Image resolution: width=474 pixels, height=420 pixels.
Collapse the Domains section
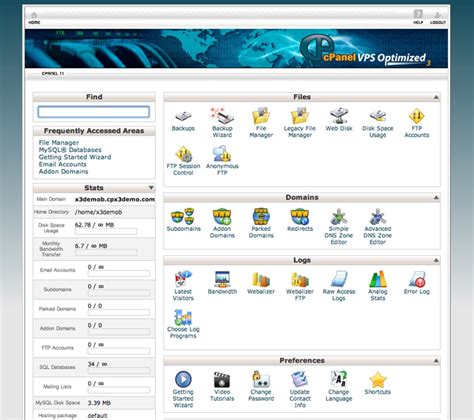[436, 198]
